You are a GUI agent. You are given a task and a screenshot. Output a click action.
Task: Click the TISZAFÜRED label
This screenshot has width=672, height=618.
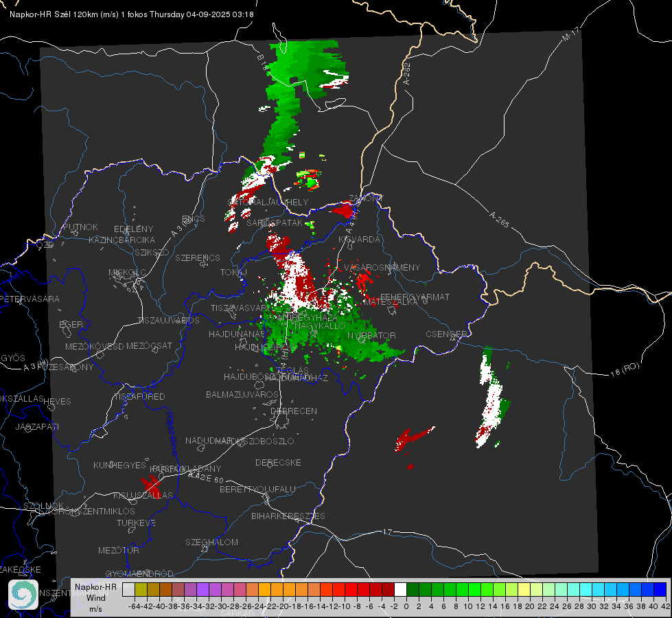coord(139,397)
